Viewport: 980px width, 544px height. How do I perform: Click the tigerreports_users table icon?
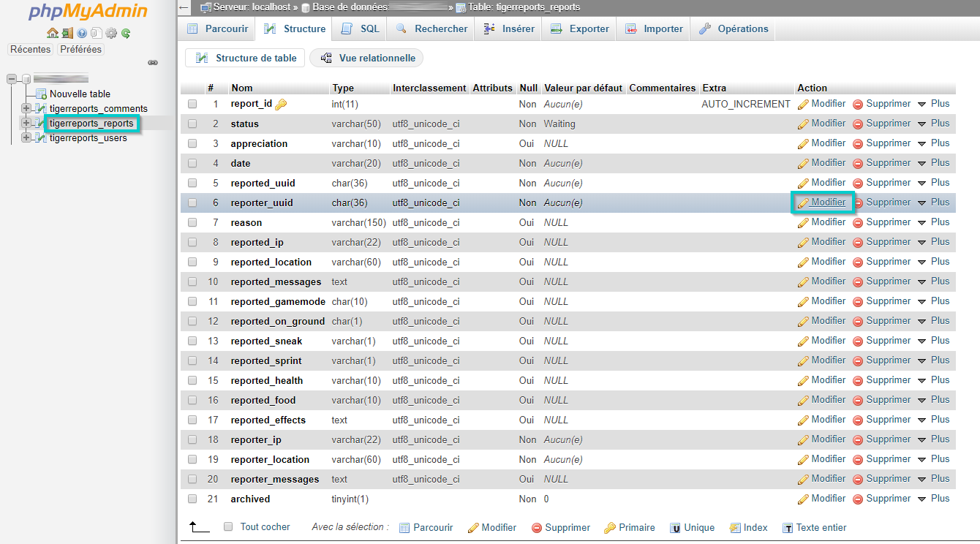(42, 137)
